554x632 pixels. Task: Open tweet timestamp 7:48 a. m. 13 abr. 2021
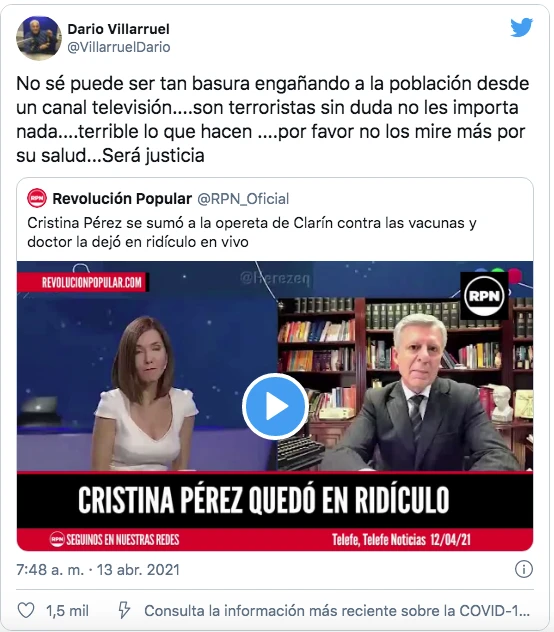click(x=98, y=570)
